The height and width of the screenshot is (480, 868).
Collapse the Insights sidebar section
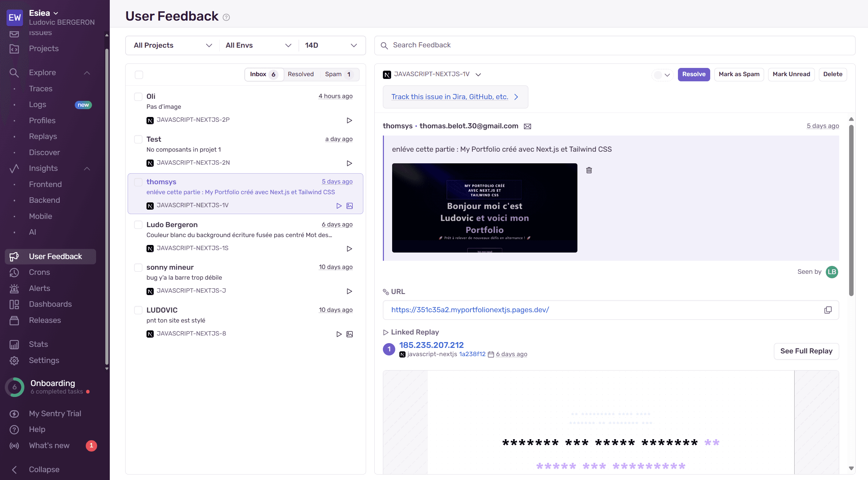87,168
